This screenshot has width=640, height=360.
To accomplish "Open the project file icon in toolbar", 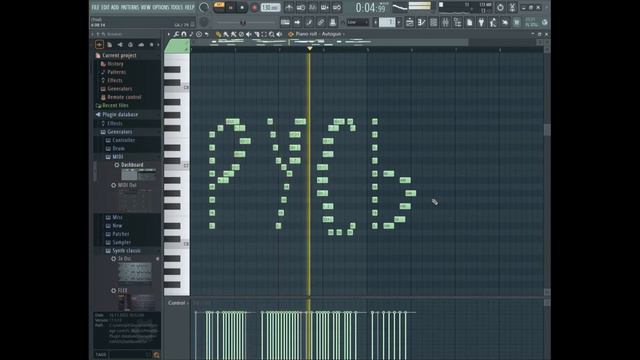I will (x=469, y=22).
